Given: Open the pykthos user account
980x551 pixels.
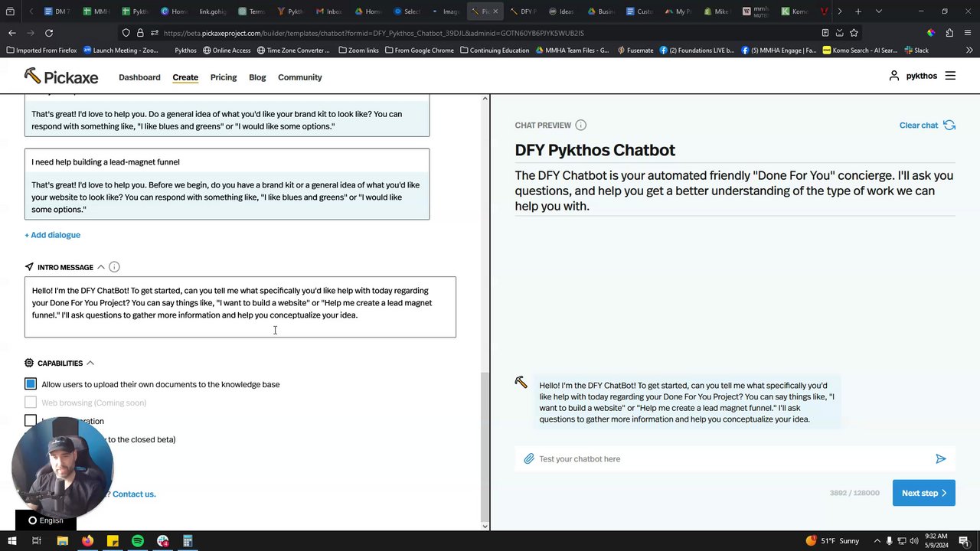Looking at the screenshot, I should (x=913, y=76).
